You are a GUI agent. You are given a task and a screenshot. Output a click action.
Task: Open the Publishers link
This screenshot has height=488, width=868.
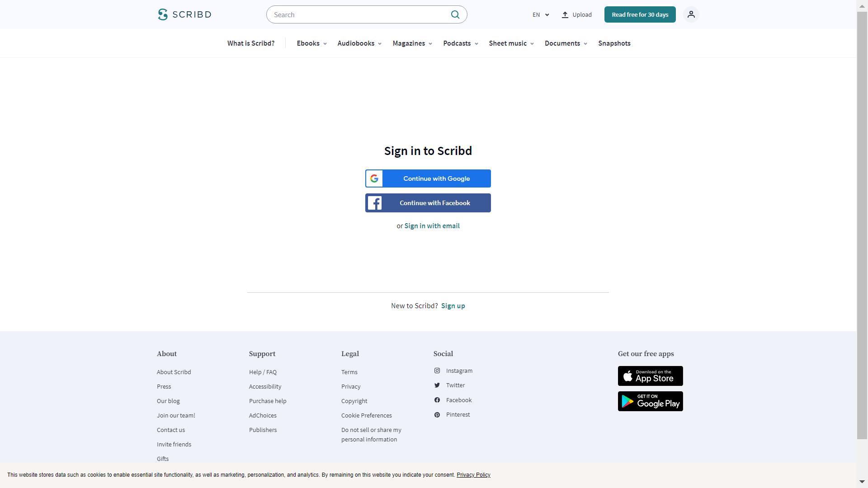[263, 430]
